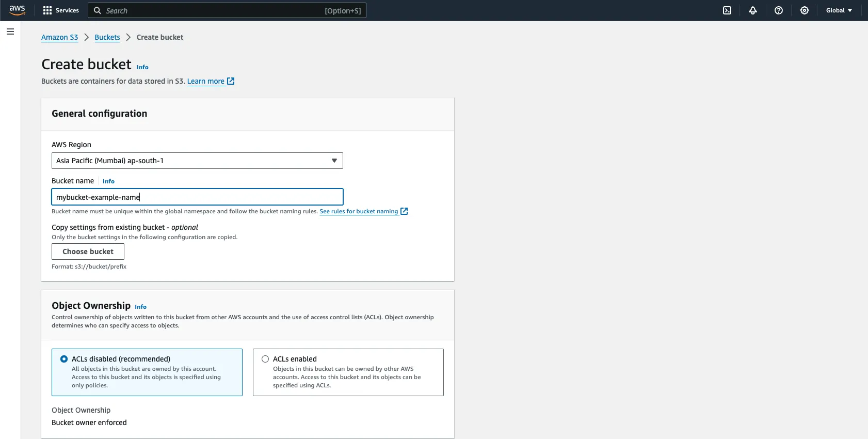Click the General configuration heading
868x439 pixels.
[100, 114]
